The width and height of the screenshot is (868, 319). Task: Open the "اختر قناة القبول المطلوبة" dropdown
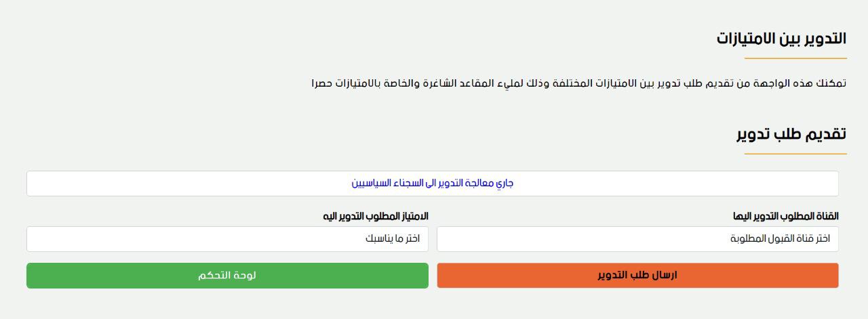(x=637, y=239)
